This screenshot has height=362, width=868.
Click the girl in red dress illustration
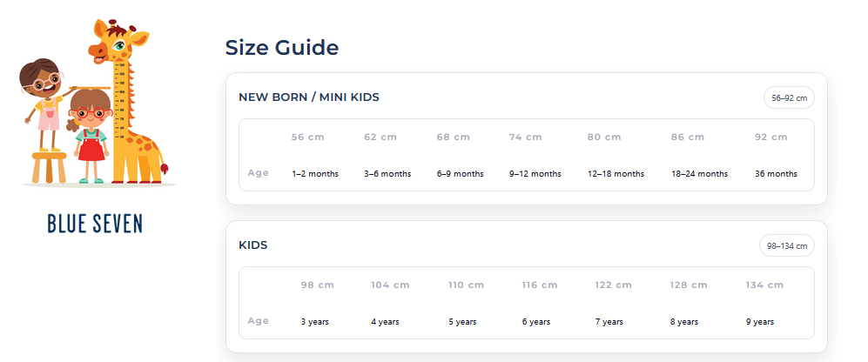(90, 137)
